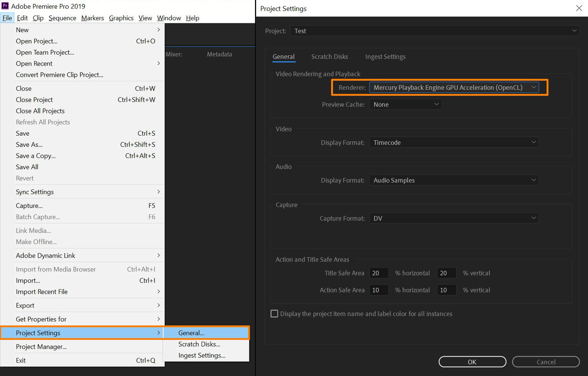The height and width of the screenshot is (376, 588).
Task: Choose Save All menu item
Action: 82,167
